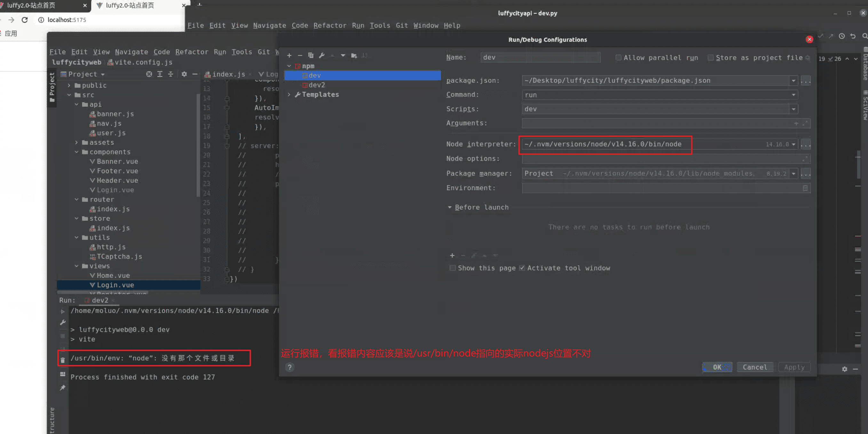Open edit templates wrench icon

click(x=322, y=56)
